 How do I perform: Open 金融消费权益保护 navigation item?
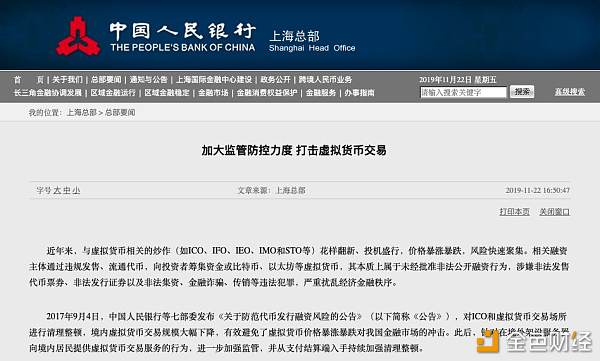pyautogui.click(x=267, y=93)
